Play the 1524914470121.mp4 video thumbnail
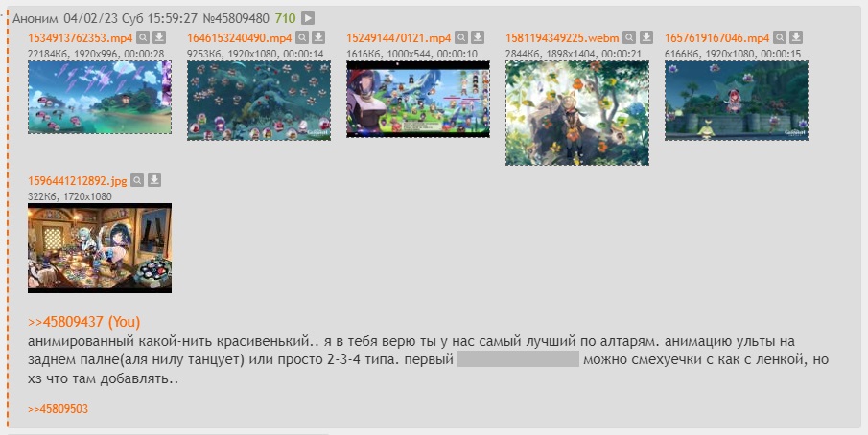 418,99
